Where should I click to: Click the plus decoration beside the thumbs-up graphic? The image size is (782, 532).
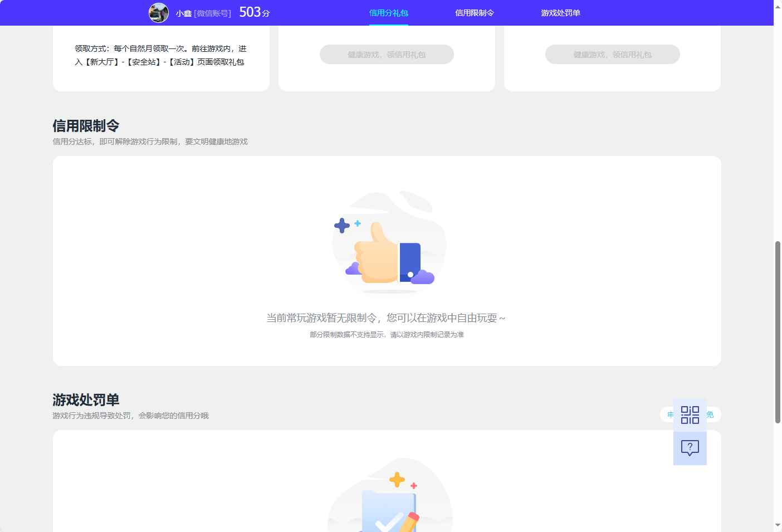click(x=342, y=225)
